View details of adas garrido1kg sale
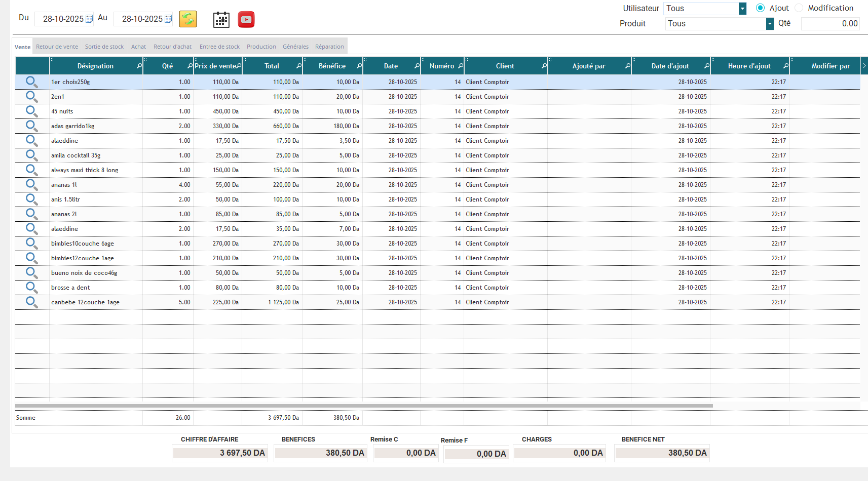868x481 pixels. (32, 126)
